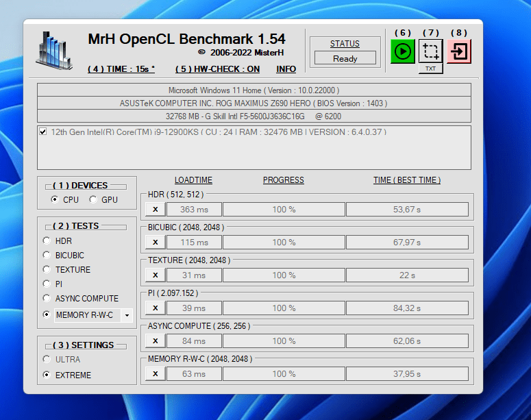Click the TIME ( BEST TIME ) header
The width and height of the screenshot is (531, 420).
coord(407,180)
